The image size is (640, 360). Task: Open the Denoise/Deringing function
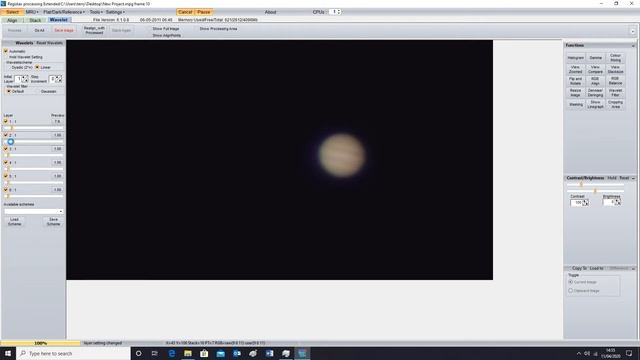coord(596,93)
